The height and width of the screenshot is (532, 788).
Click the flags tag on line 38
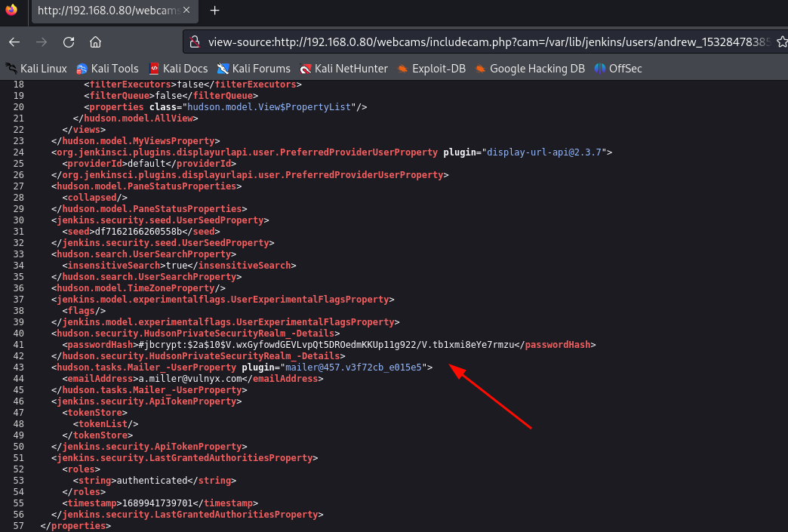coord(84,310)
